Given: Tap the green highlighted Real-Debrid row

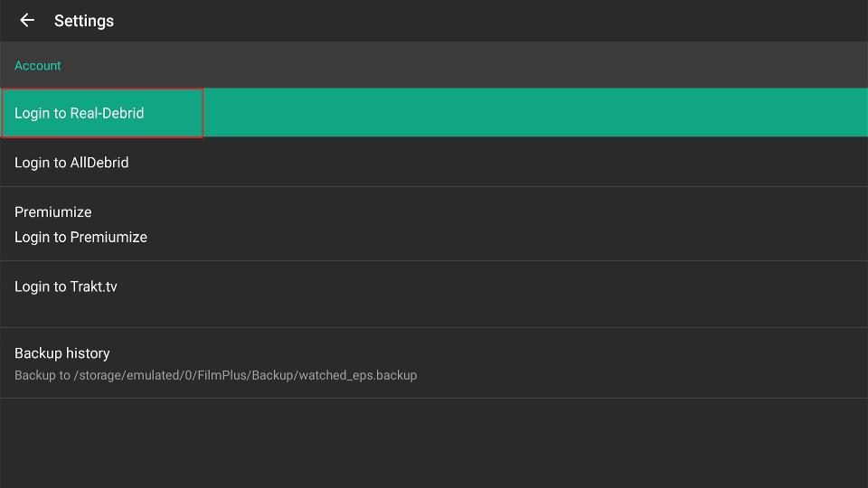Looking at the screenshot, I should (x=434, y=112).
